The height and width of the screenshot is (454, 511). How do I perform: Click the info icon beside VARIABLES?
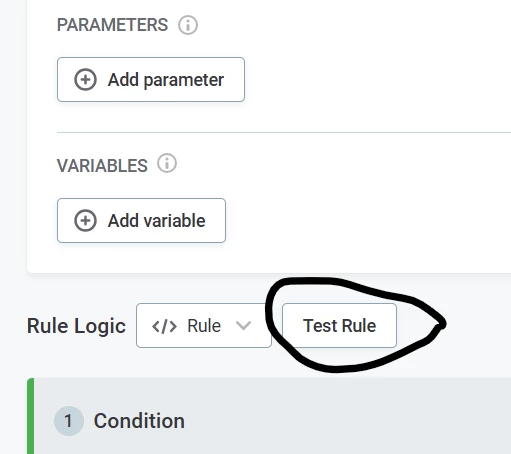click(167, 163)
